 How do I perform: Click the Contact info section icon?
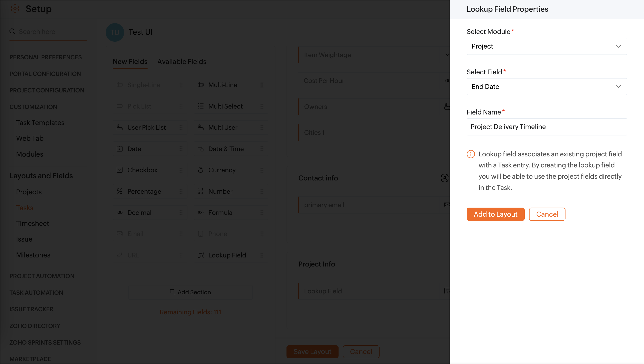[444, 178]
